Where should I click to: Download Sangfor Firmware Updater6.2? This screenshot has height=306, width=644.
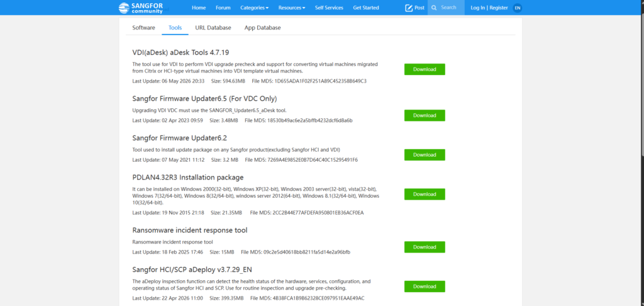[425, 155]
